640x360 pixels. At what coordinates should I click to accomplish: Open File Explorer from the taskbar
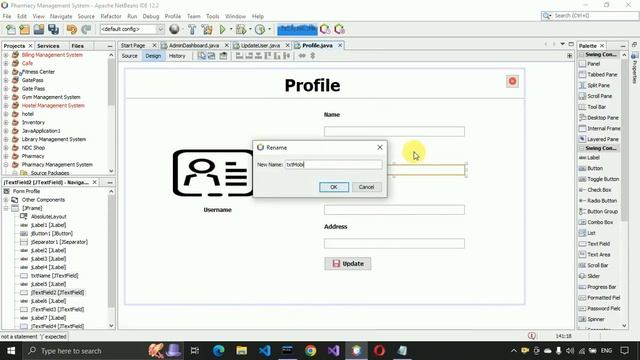point(242,351)
